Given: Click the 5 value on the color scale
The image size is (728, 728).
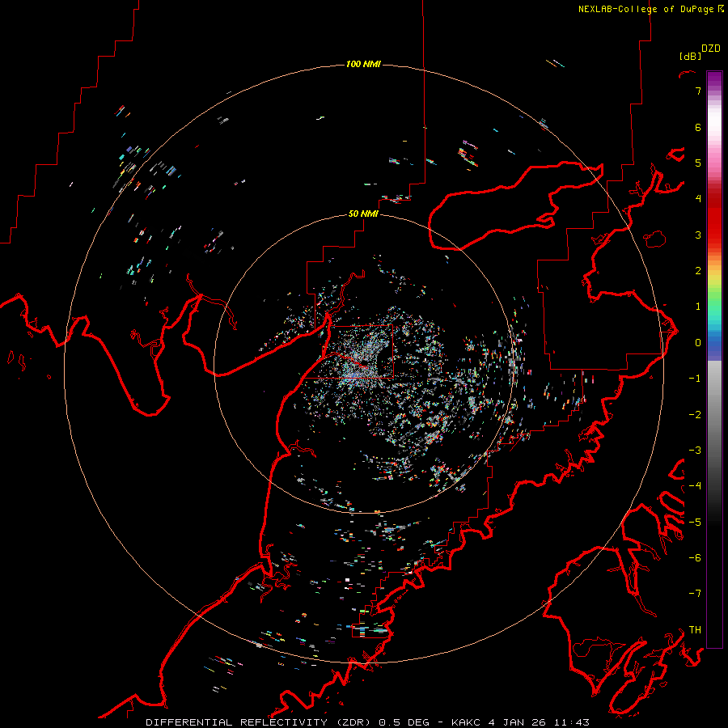Looking at the screenshot, I should point(698,163).
